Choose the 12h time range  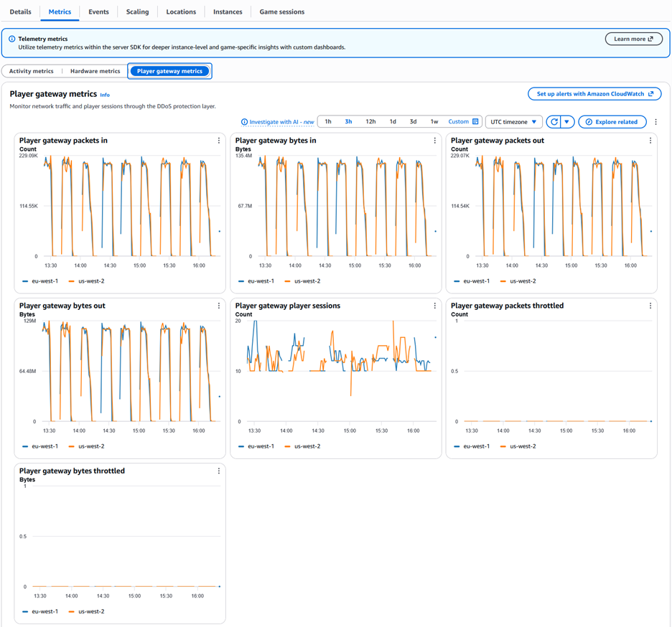(x=370, y=122)
